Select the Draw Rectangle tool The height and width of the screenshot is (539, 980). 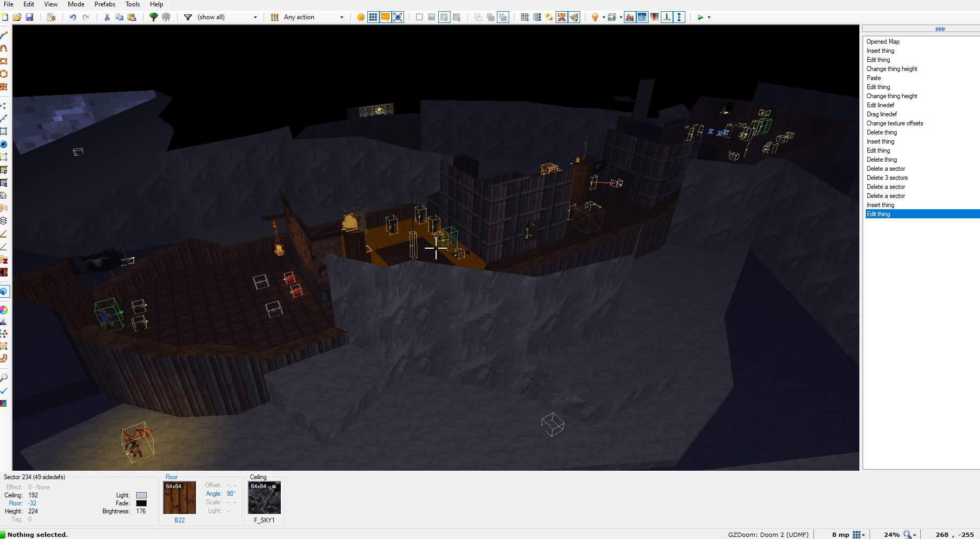click(x=4, y=61)
